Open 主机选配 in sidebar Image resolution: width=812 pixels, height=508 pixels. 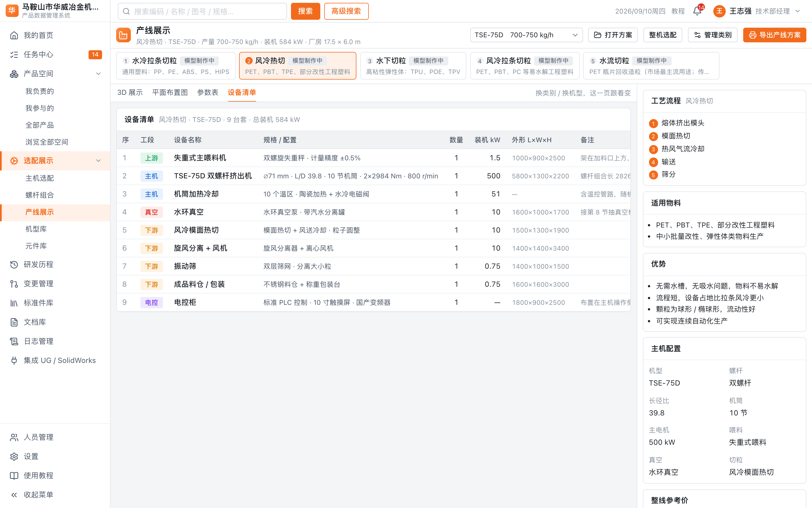pos(39,178)
